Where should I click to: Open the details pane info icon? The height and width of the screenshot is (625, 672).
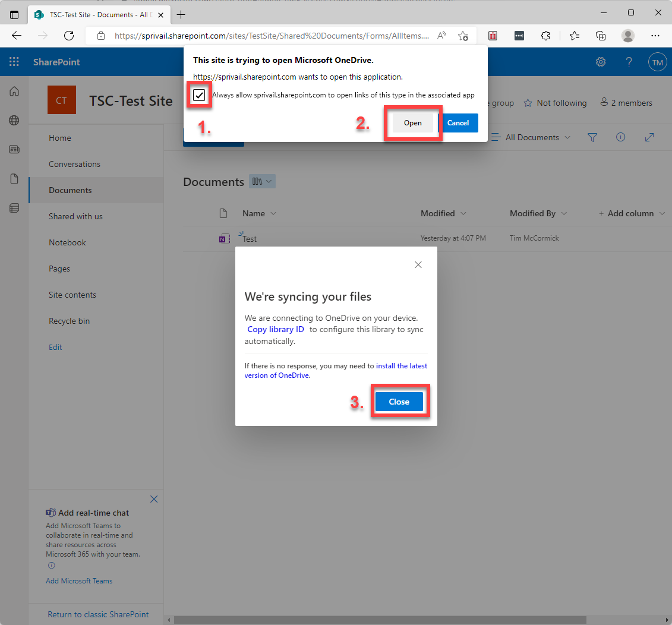620,137
